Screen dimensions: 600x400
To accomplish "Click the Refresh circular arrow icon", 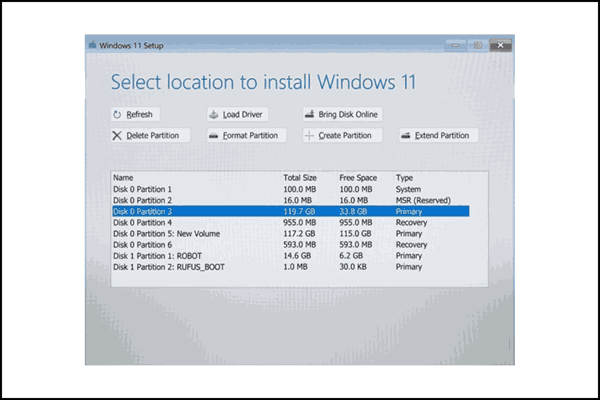I will [x=117, y=114].
